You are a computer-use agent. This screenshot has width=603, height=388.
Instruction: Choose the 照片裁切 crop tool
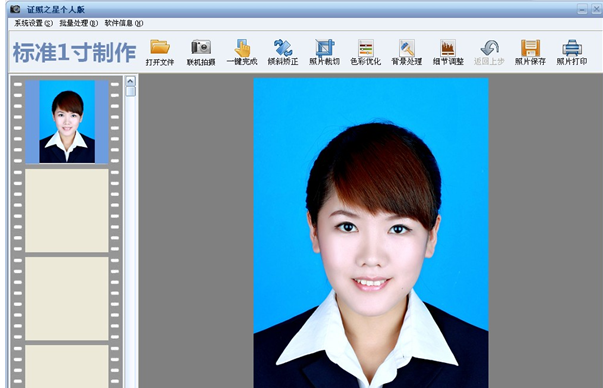(x=325, y=52)
